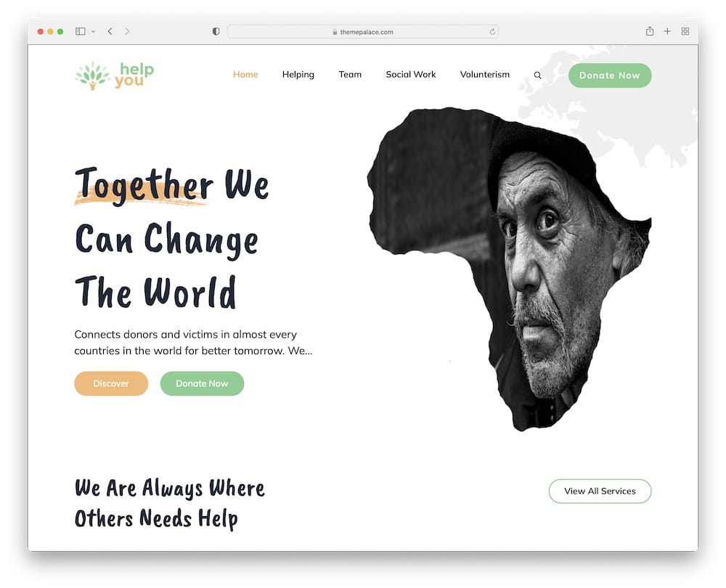726x588 pixels.
Task: Click the browser forward arrow
Action: click(127, 31)
